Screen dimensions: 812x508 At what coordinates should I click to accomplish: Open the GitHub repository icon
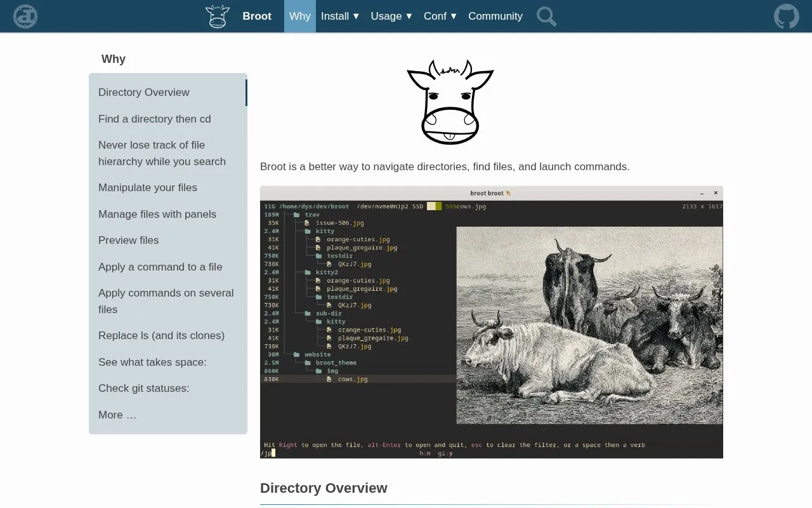coord(787,16)
